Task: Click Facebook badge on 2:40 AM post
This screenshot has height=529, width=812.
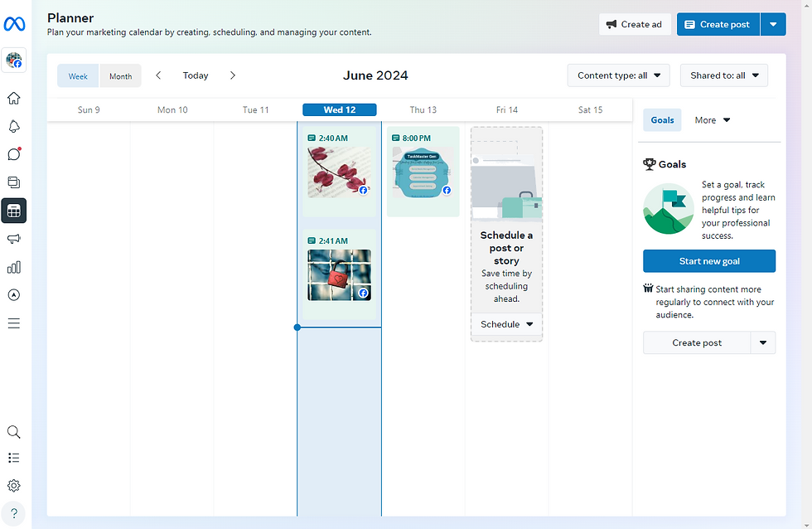Action: [x=364, y=190]
